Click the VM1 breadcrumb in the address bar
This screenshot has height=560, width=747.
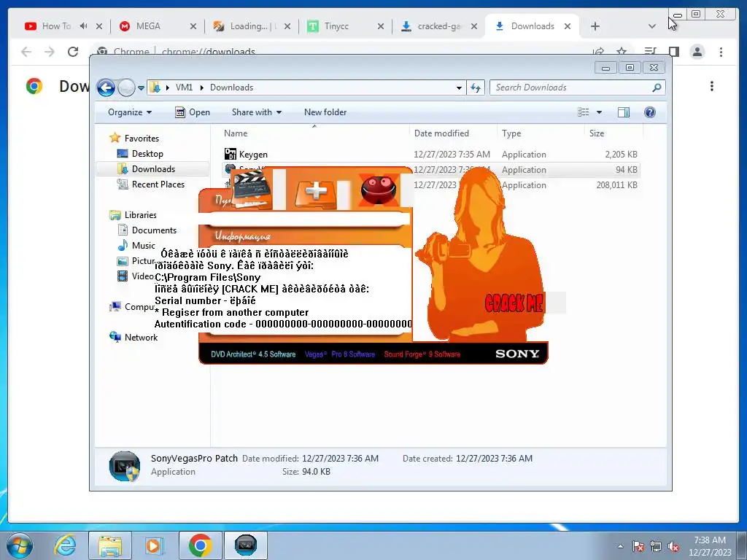click(x=184, y=87)
